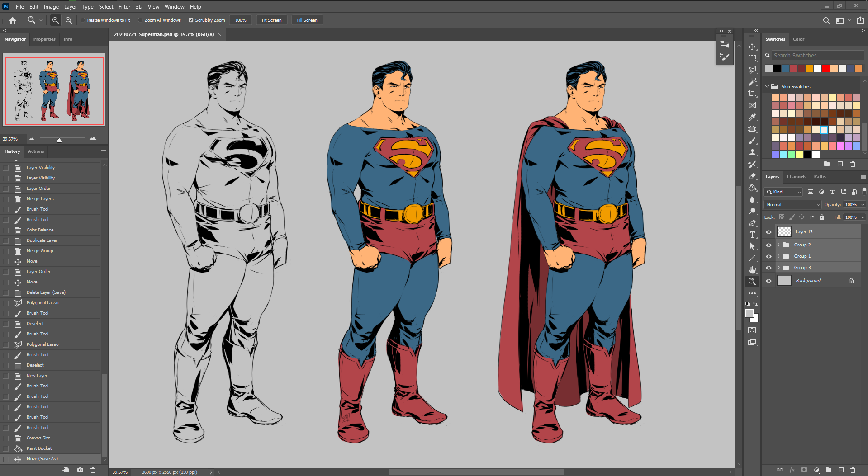Image resolution: width=868 pixels, height=476 pixels.
Task: Select the Brush tool in the toolbar
Action: point(752,141)
